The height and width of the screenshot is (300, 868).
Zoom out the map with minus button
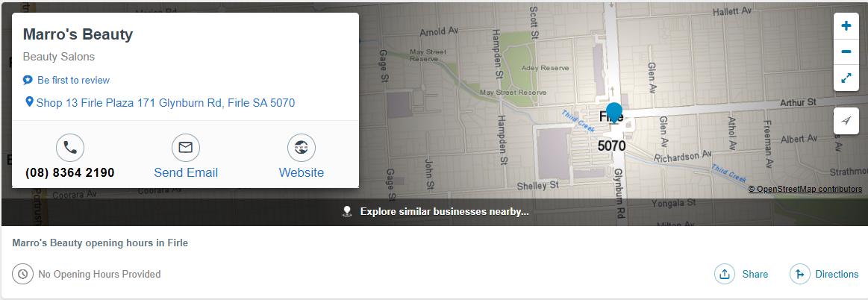846,51
